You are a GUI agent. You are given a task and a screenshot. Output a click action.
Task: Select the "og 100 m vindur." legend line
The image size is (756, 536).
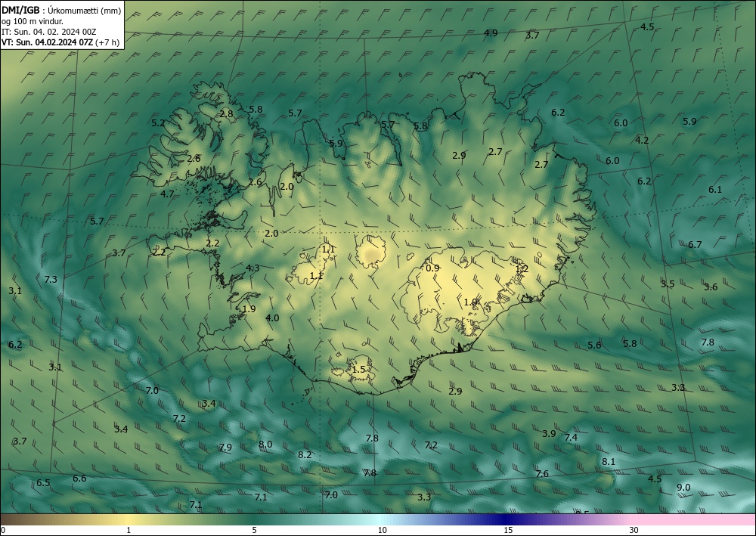(x=33, y=21)
